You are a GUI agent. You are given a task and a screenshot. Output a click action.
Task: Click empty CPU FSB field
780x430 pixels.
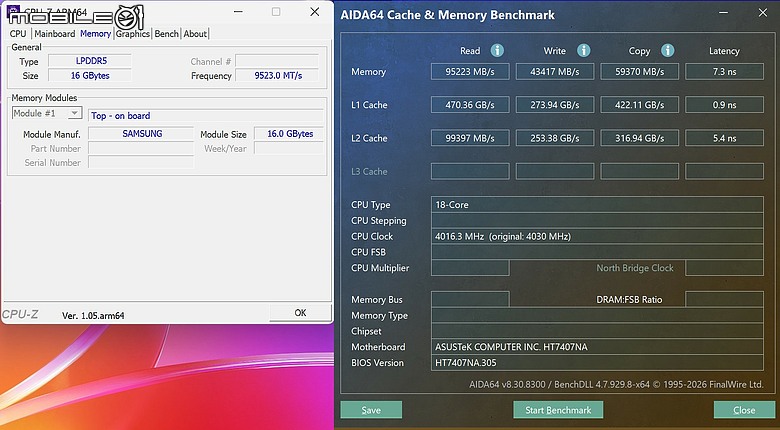[x=597, y=252]
